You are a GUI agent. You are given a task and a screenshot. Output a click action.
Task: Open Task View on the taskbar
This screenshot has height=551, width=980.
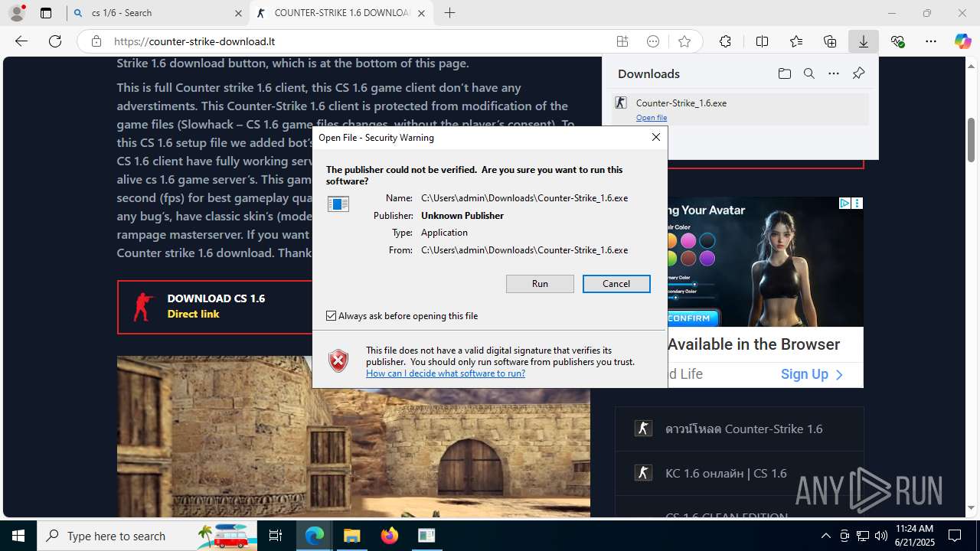[x=276, y=536]
